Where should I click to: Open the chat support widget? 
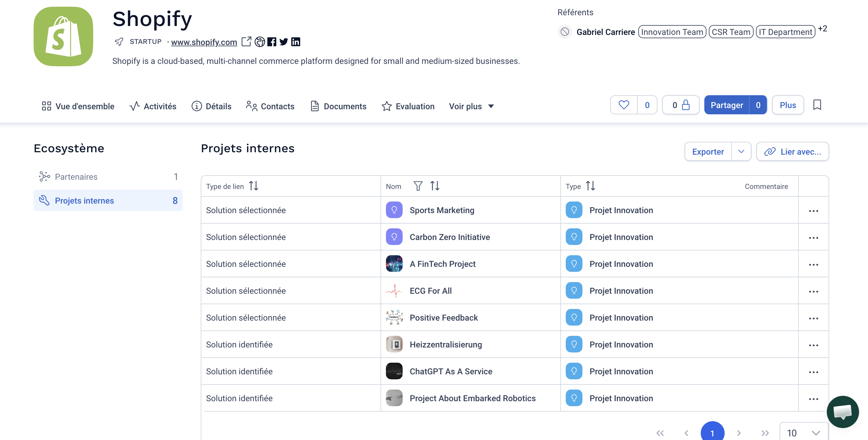click(x=843, y=412)
